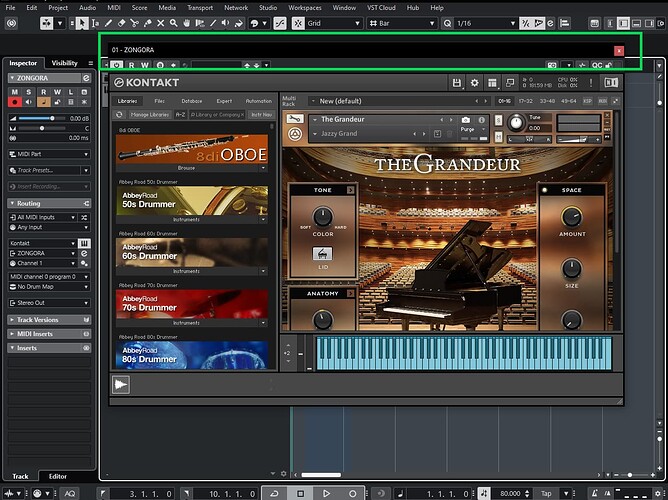Viewport: 668px width, 500px height.
Task: Toggle Record Enable in Inspector
Action: tap(14, 102)
